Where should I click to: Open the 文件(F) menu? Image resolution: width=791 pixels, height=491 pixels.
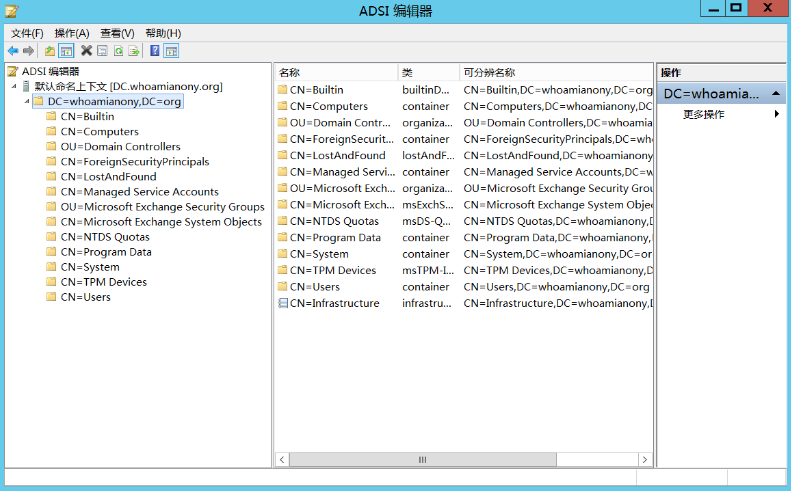(27, 33)
